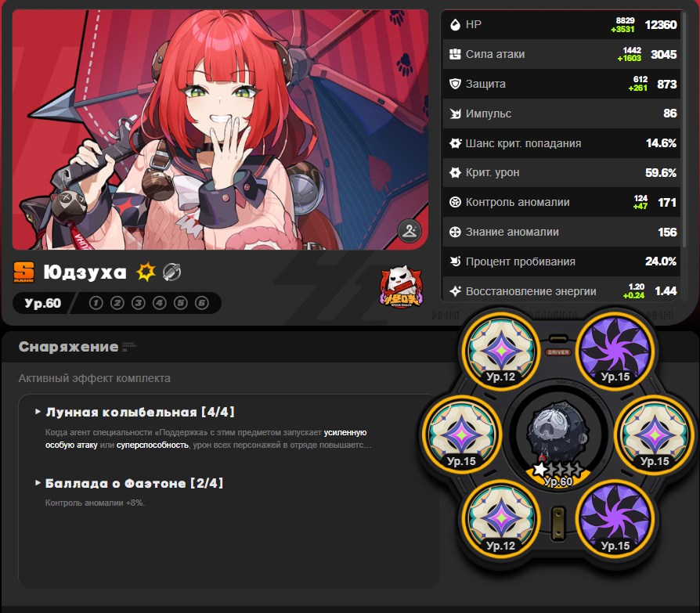Click the specialty icon beside Юдзуха's name
The width and height of the screenshot is (700, 613).
click(172, 272)
